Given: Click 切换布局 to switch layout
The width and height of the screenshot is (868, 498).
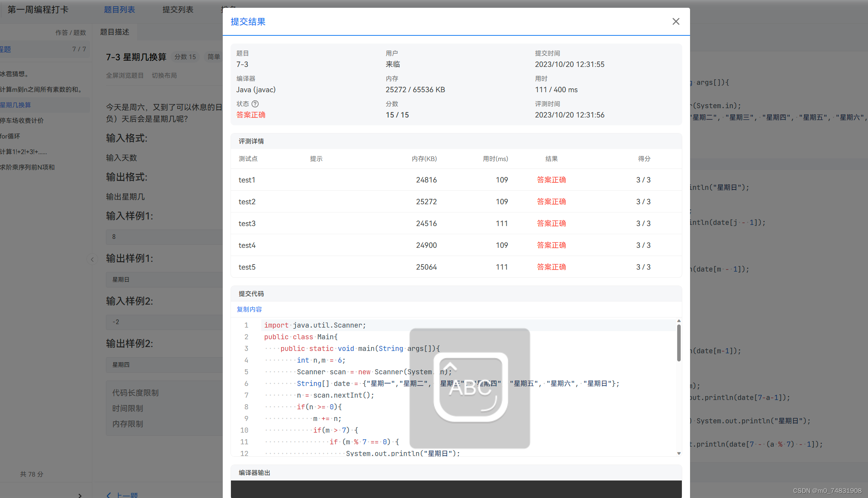Looking at the screenshot, I should [164, 75].
